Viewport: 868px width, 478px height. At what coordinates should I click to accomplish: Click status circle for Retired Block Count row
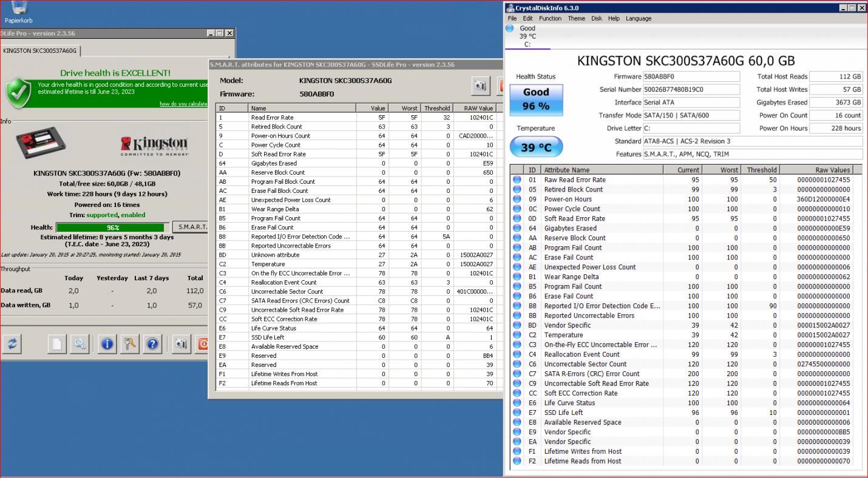point(517,189)
